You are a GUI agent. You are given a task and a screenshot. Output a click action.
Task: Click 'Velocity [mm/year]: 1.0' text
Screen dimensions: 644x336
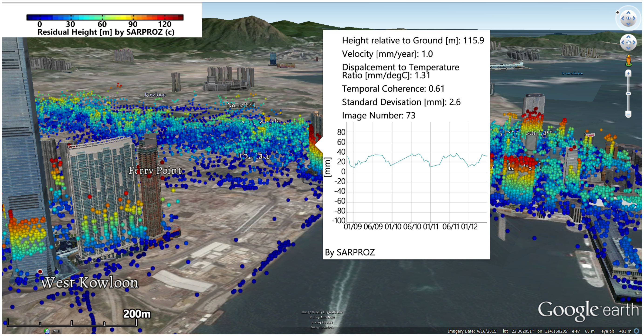coord(387,54)
